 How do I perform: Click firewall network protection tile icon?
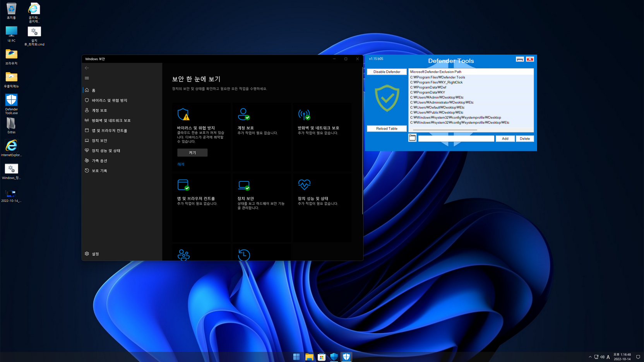(x=304, y=114)
